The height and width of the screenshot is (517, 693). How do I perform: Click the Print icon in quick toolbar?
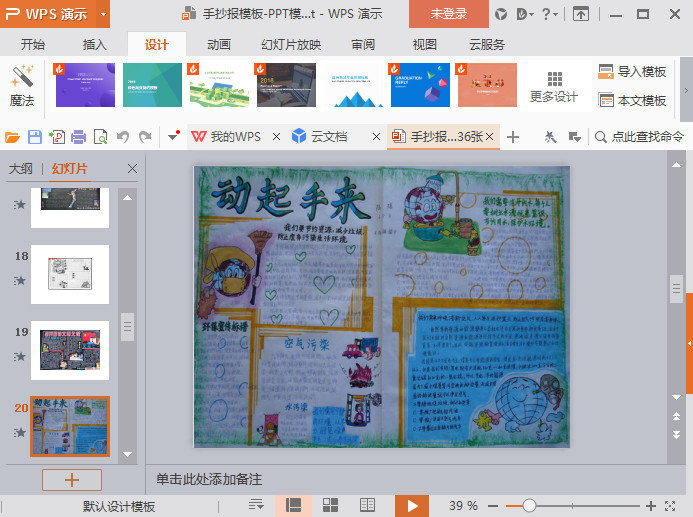[x=78, y=137]
